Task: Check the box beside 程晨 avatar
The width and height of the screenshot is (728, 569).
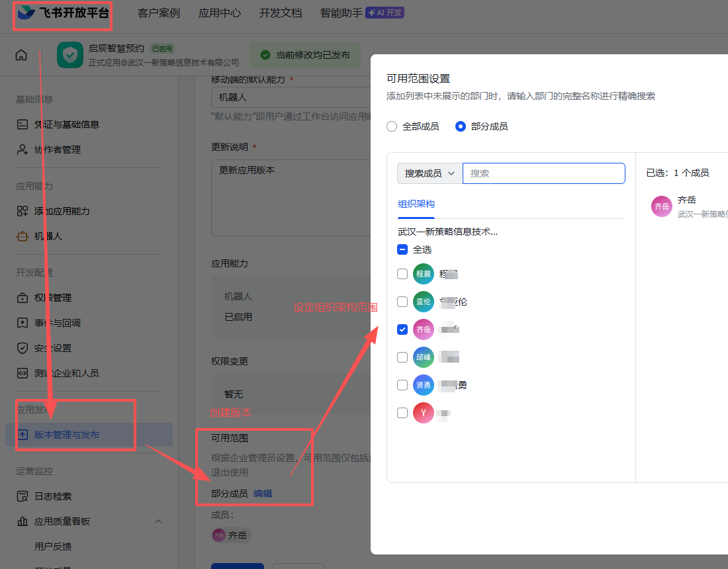Action: [402, 274]
